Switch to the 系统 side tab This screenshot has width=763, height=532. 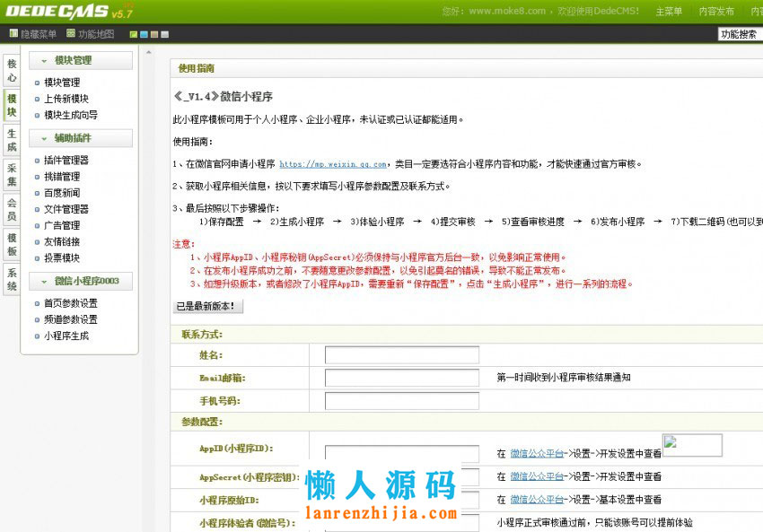(x=12, y=279)
